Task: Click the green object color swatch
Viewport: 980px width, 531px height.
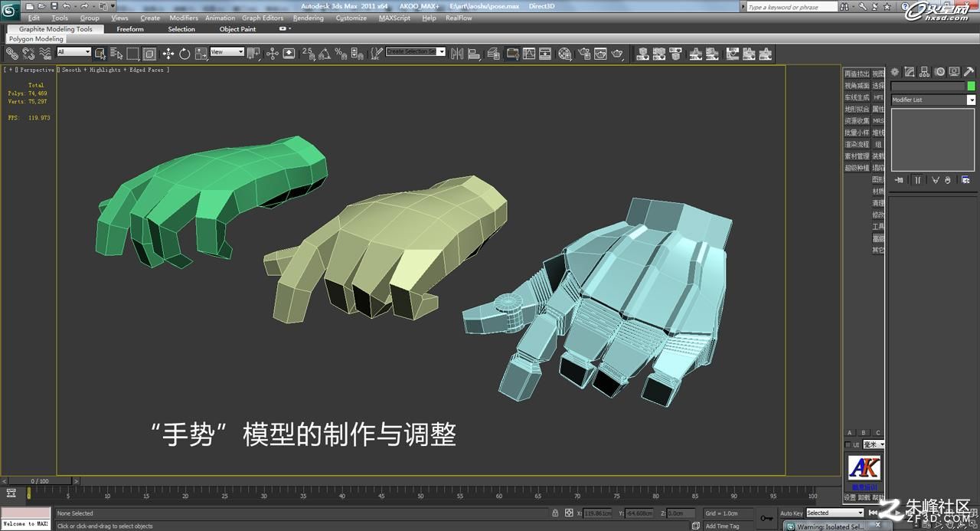Action: point(972,87)
